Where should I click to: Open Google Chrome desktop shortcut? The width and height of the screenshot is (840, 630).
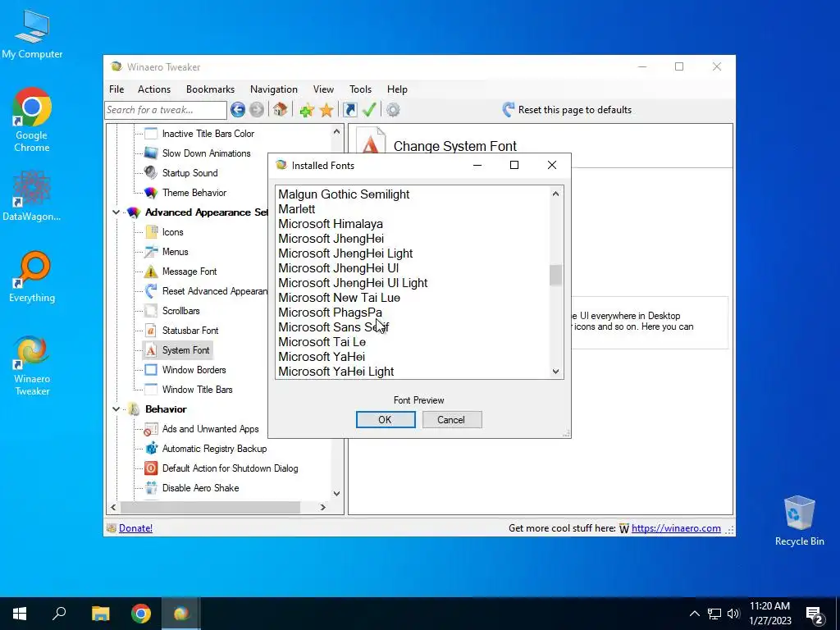coord(32,120)
